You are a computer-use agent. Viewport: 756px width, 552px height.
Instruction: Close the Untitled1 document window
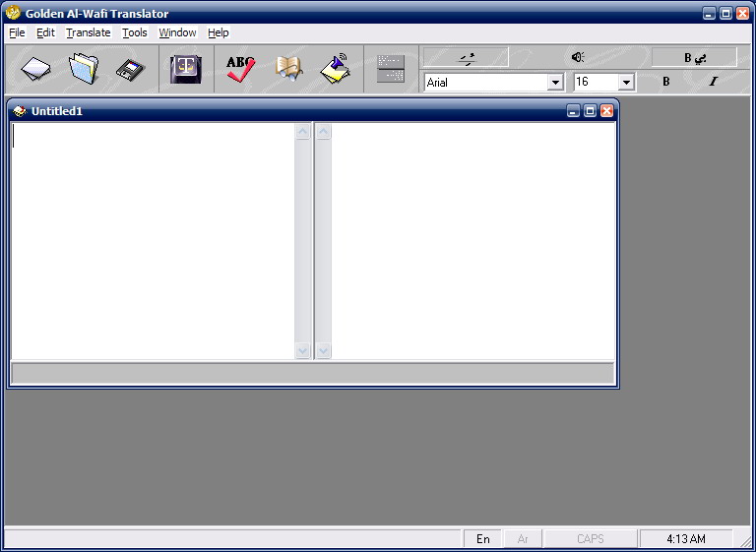pos(606,111)
